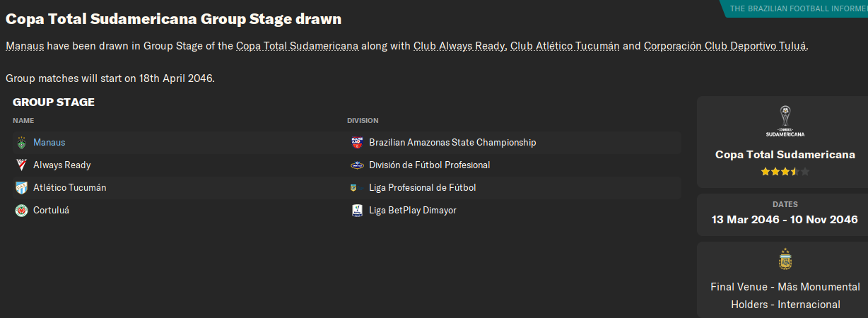Open Copa Total Sudamericana link in paragraph
Viewport: 868px width, 318px height.
point(297,46)
